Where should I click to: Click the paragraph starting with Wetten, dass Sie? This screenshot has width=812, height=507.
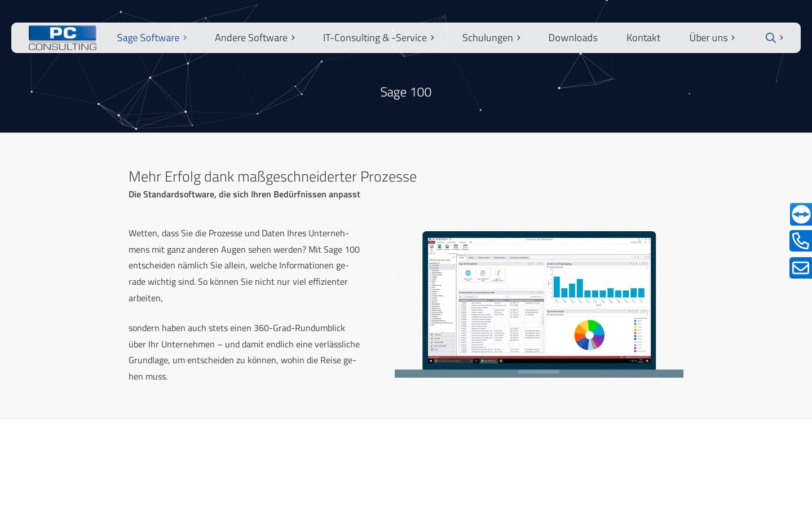(x=244, y=266)
